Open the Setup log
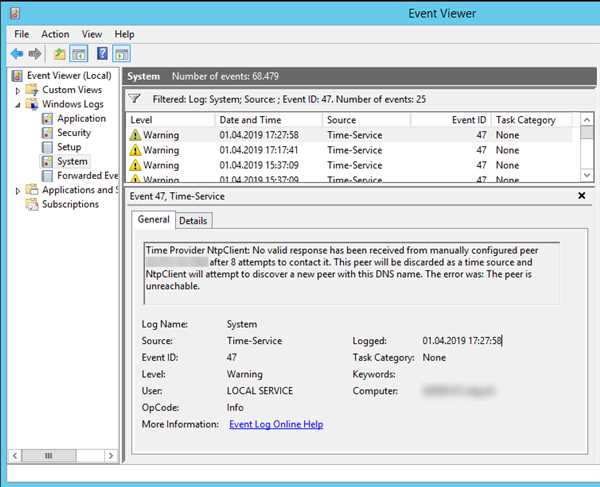Viewport: 600px width, 487px height. (69, 147)
